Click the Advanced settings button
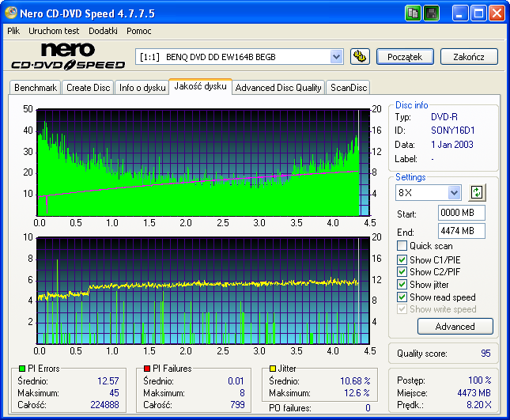The image size is (510, 420). coord(455,327)
